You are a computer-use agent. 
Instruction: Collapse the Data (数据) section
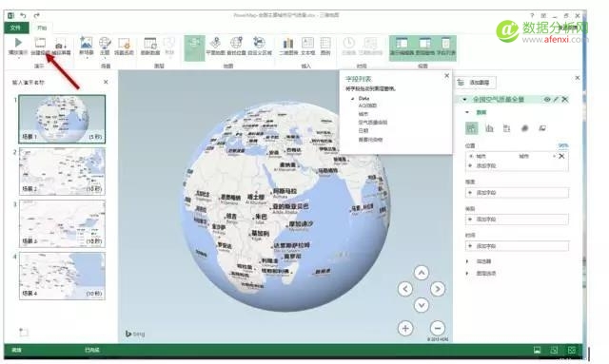pyautogui.click(x=467, y=112)
